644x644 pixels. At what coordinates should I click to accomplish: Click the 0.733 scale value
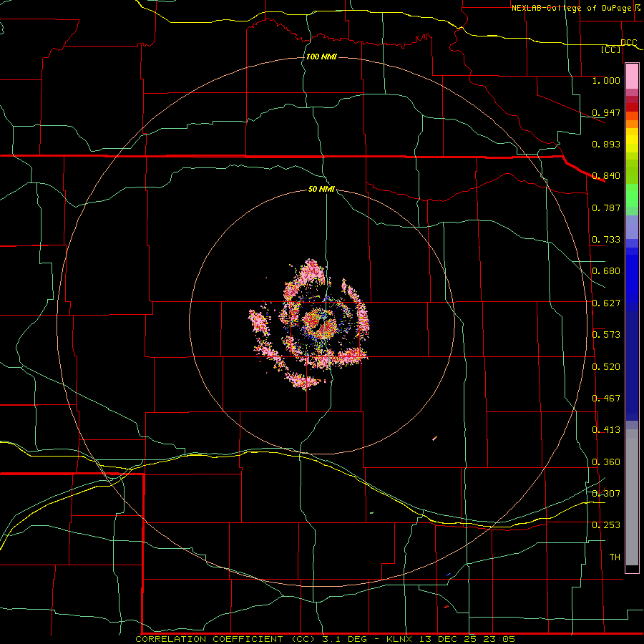point(606,240)
